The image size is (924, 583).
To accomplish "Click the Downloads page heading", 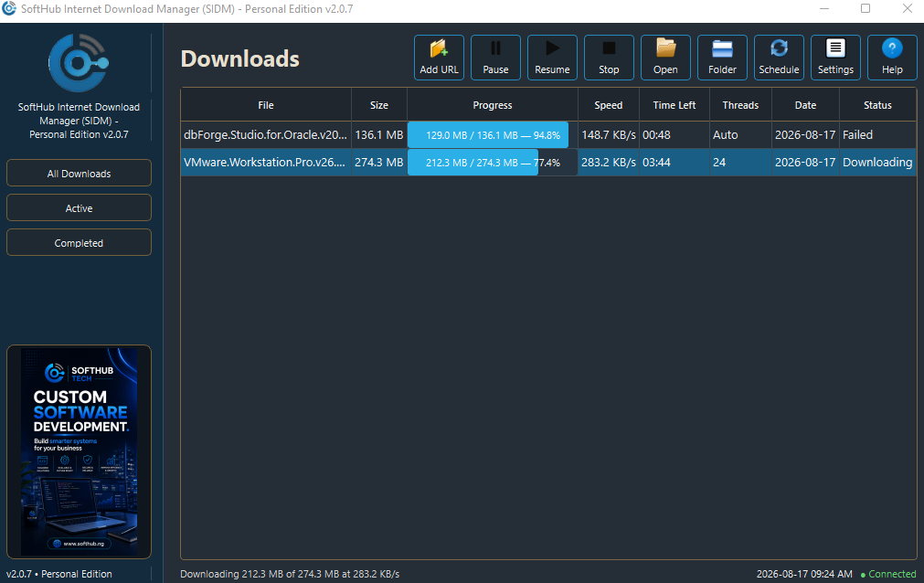I will click(x=239, y=58).
